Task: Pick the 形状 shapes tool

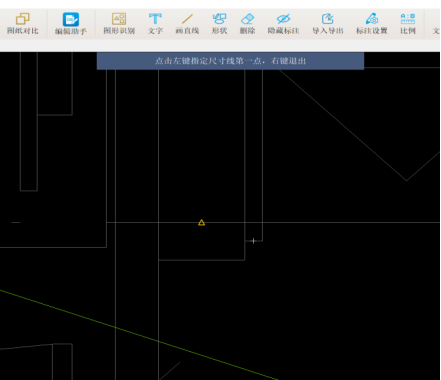Action: (219, 24)
